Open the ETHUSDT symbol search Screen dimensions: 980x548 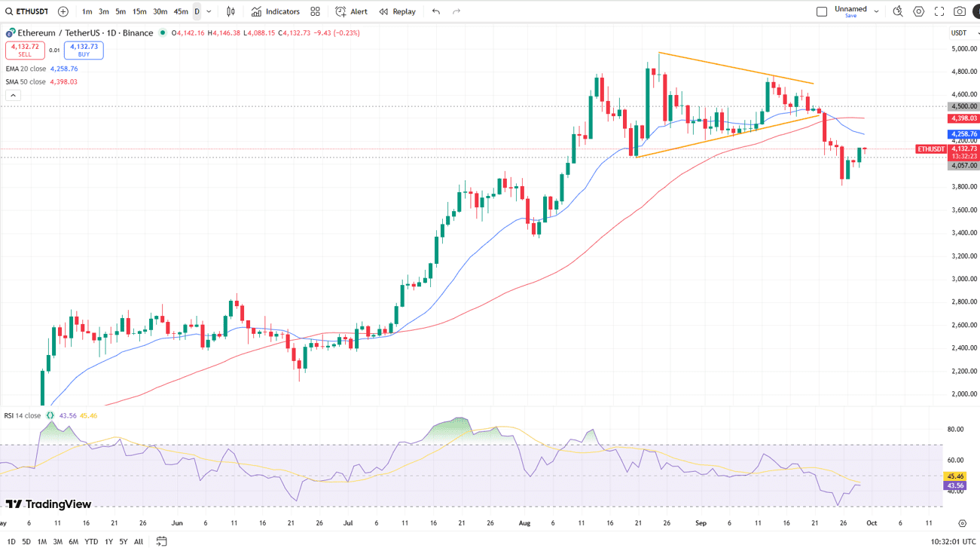click(27, 11)
